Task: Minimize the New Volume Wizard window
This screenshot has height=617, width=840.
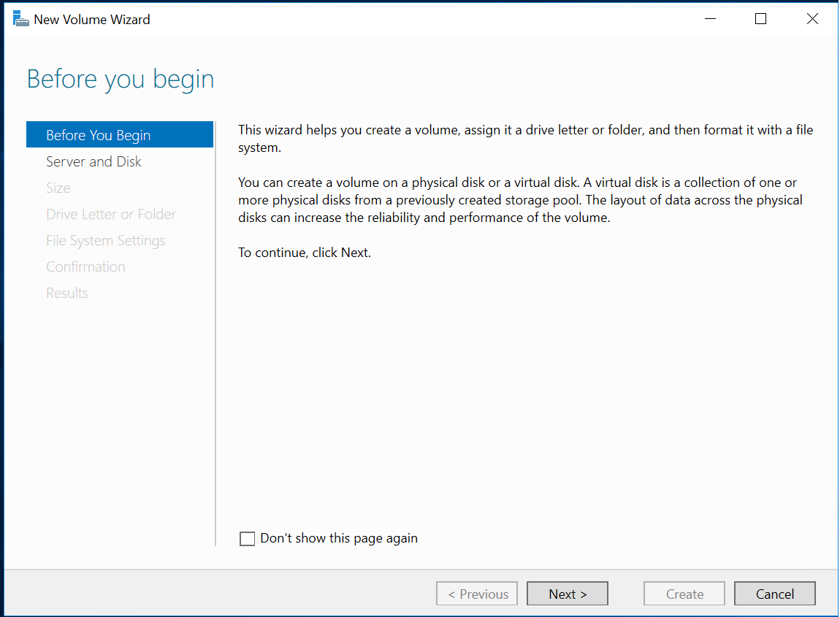Action: click(709, 19)
